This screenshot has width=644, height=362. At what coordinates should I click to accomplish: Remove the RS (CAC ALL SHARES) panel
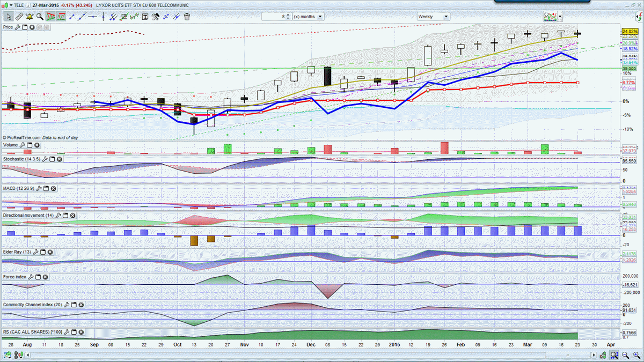tap(81, 332)
